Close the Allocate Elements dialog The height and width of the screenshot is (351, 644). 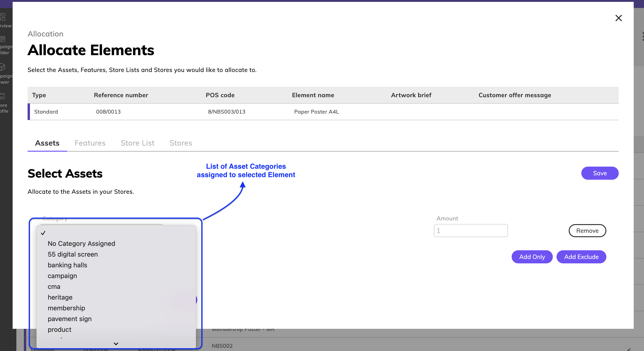tap(618, 18)
